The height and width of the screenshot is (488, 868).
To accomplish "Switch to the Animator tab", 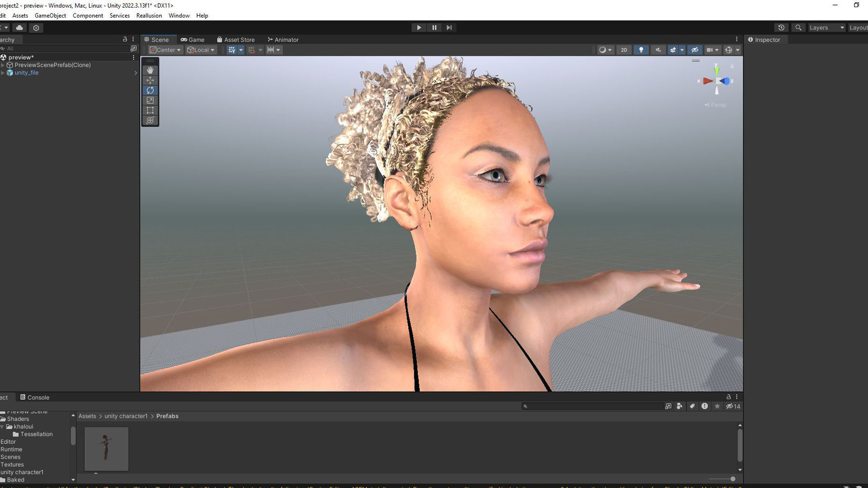I will pos(283,40).
